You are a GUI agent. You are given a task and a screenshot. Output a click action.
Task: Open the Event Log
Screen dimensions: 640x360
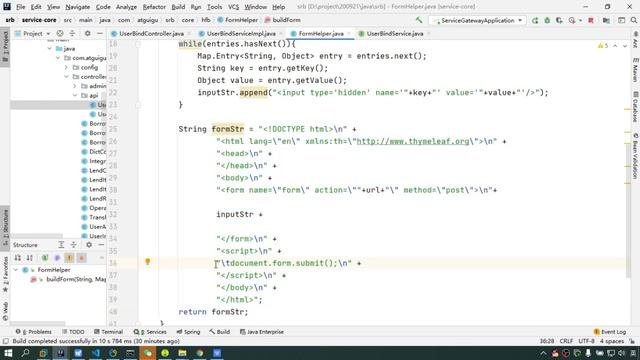(610, 332)
